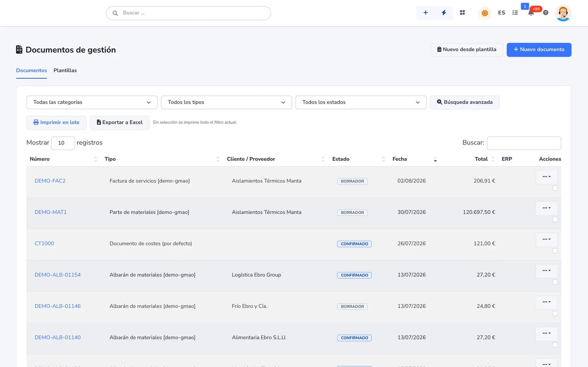588x367 pixels.
Task: Focus the table Buscar input field
Action: tap(524, 143)
